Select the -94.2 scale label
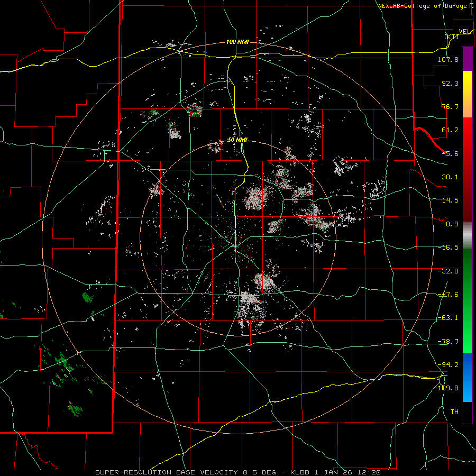The width and height of the screenshot is (476, 476). point(448,364)
